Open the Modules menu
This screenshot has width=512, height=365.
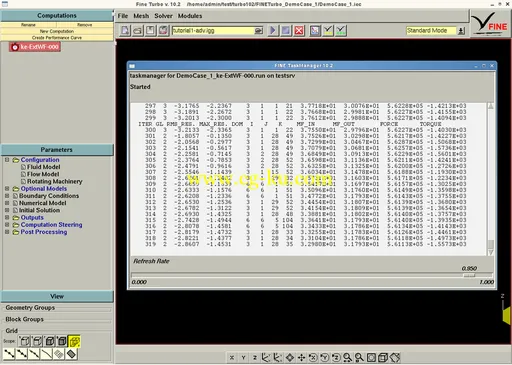click(190, 16)
